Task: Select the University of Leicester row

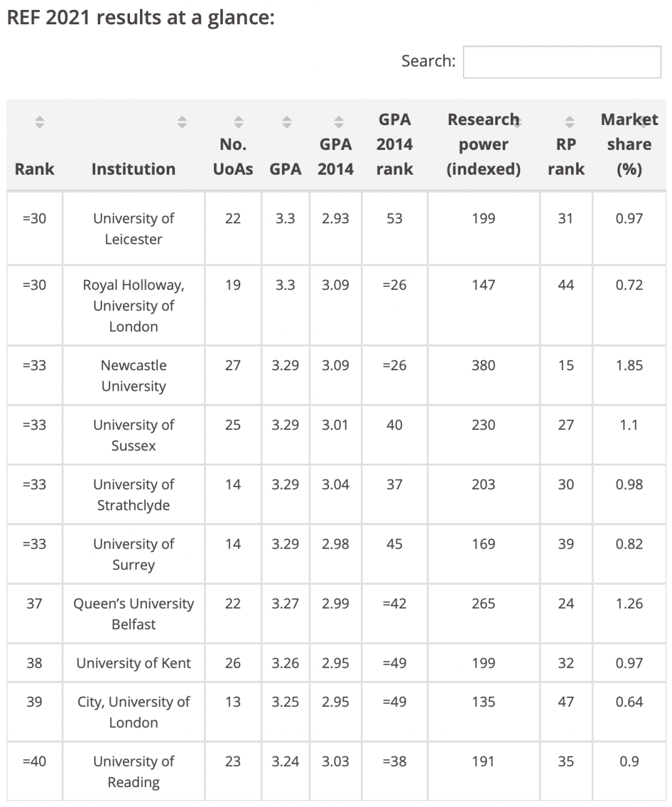Action: coord(336,228)
